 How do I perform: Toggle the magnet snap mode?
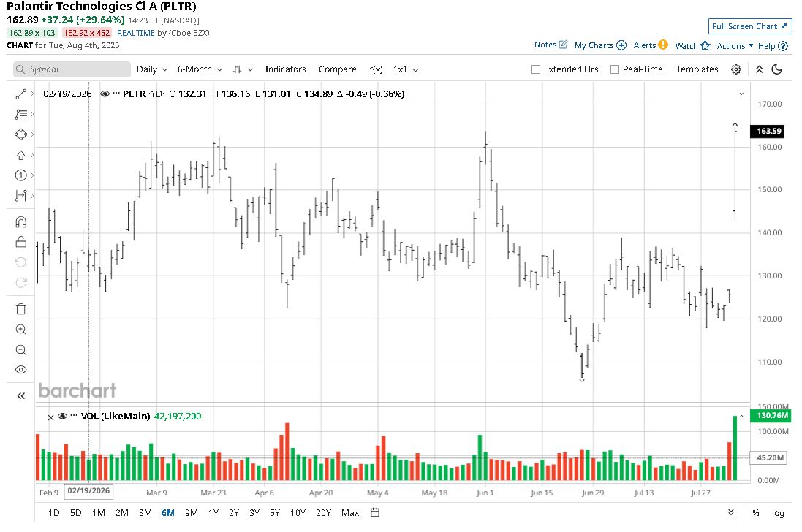(20, 222)
